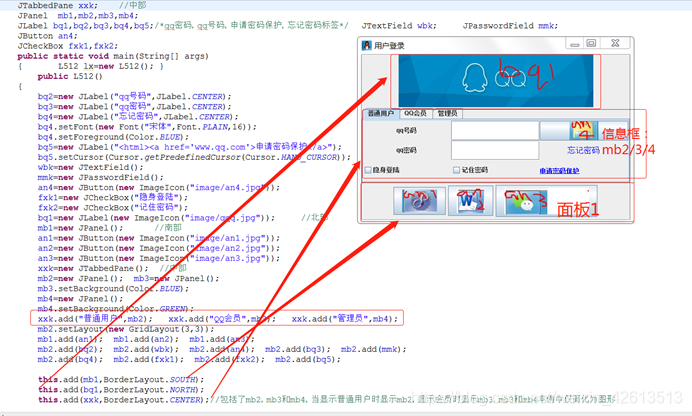
Task: Focus the qq号码 text field
Action: [495, 131]
